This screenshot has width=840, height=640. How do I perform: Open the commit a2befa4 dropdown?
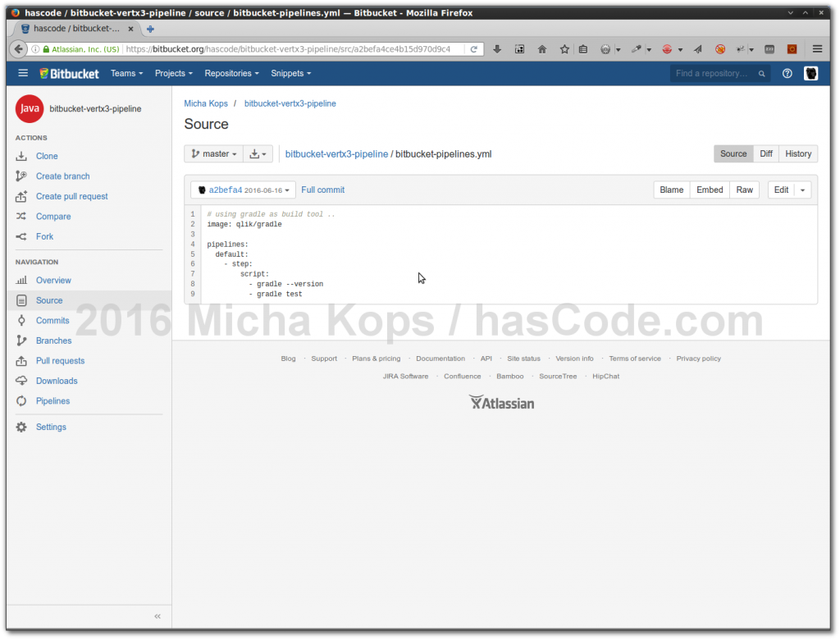(243, 189)
